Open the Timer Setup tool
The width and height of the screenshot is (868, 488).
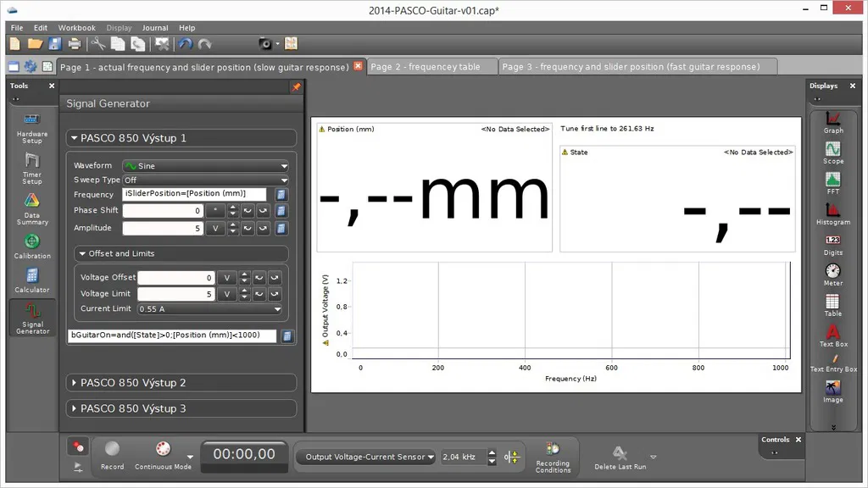click(x=31, y=169)
